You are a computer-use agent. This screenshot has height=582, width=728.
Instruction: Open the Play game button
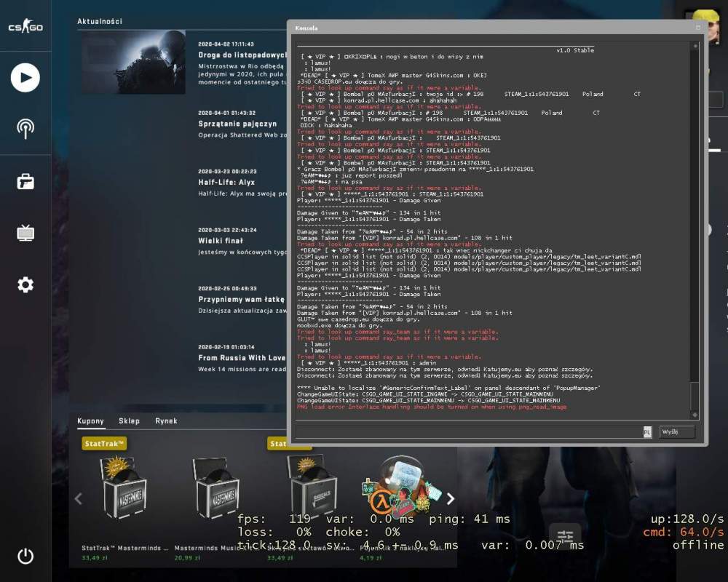tap(25, 78)
